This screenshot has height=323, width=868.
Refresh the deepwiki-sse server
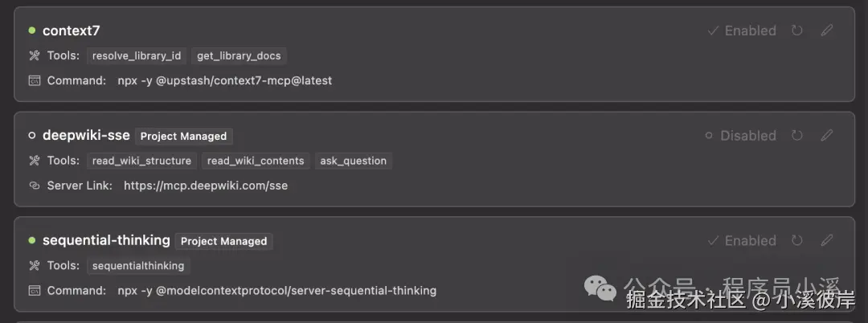pos(796,136)
